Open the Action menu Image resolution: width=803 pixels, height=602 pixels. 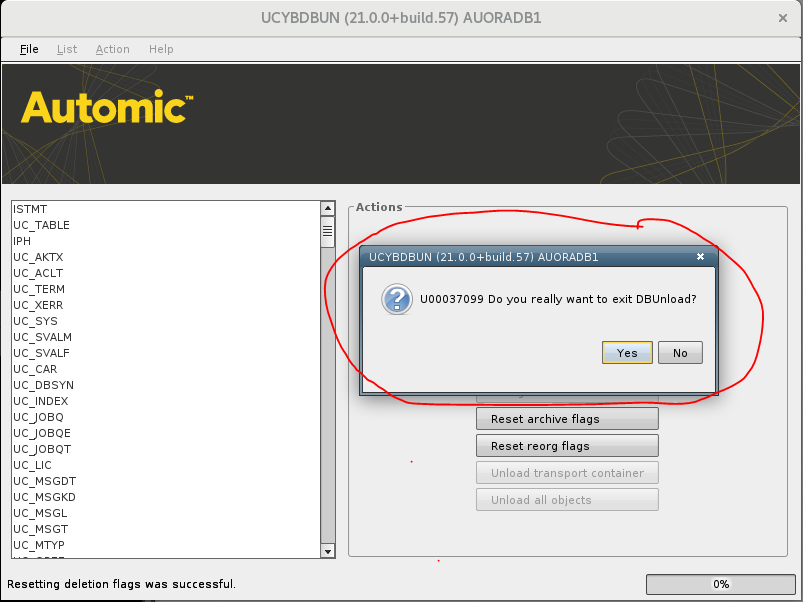[113, 49]
